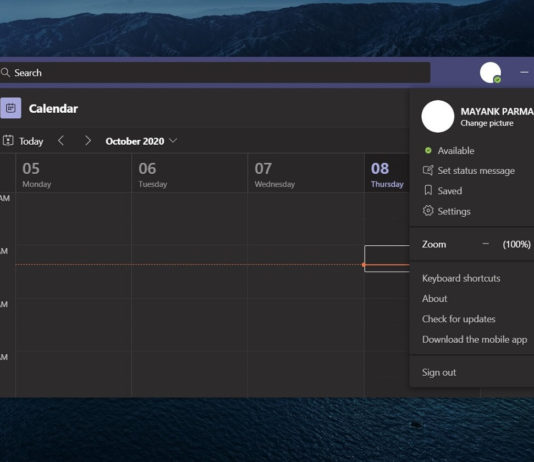
Task: Click the Today calendar icon
Action: [x=8, y=141]
